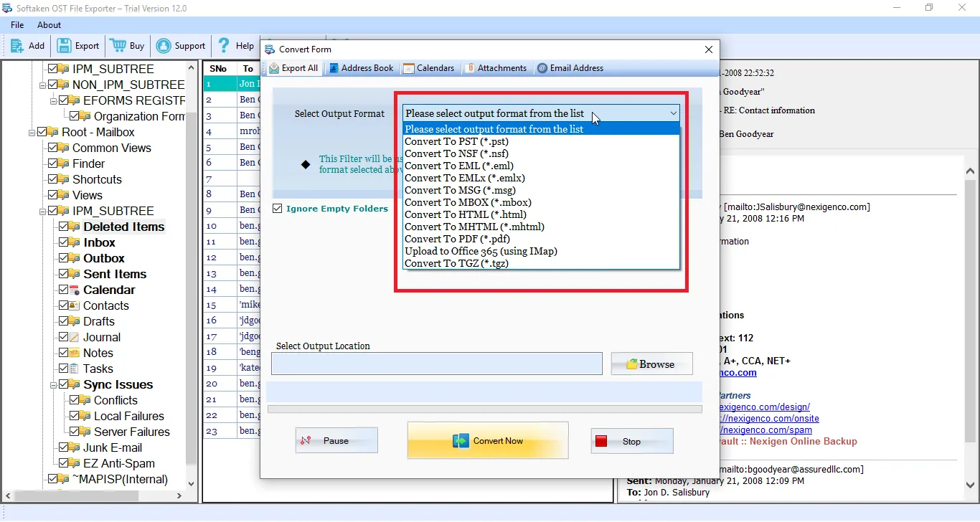Viewport: 980px width, 522px height.
Task: Click the Drafts folder icon
Action: [75, 321]
